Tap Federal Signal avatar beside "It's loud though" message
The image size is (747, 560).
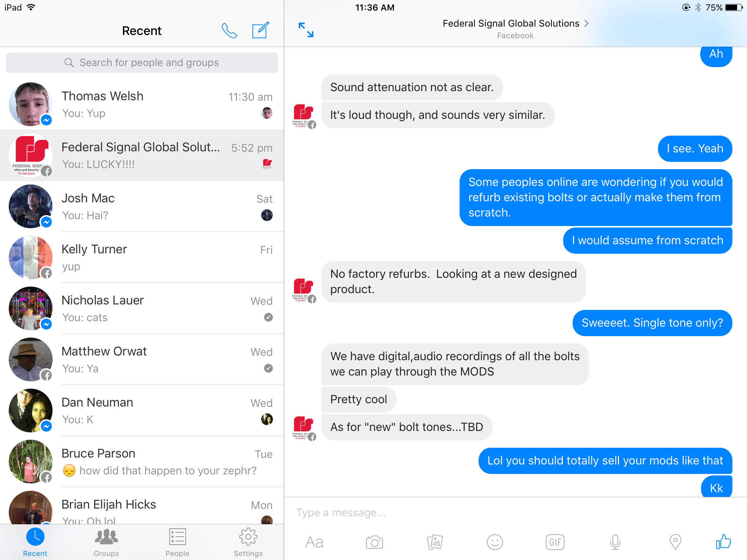coord(304,116)
